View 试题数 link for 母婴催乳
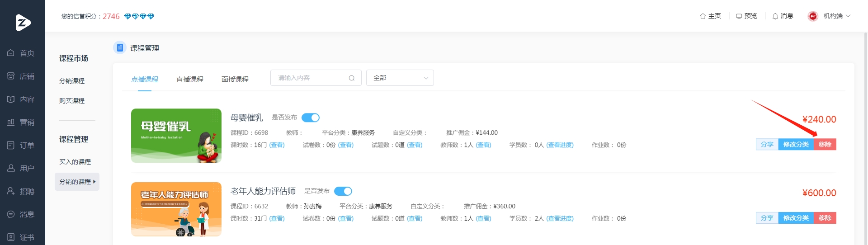 [x=415, y=145]
